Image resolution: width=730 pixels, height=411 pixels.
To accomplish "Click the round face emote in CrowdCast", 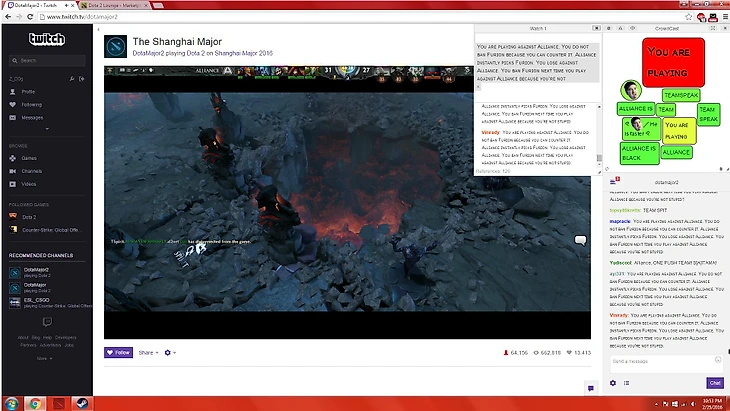I will pyautogui.click(x=631, y=90).
